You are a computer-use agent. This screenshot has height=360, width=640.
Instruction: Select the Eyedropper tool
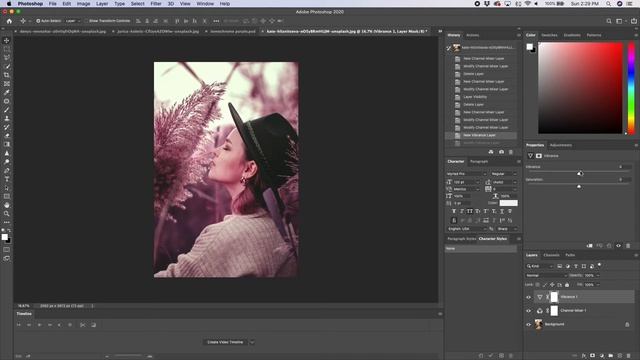coord(7,92)
